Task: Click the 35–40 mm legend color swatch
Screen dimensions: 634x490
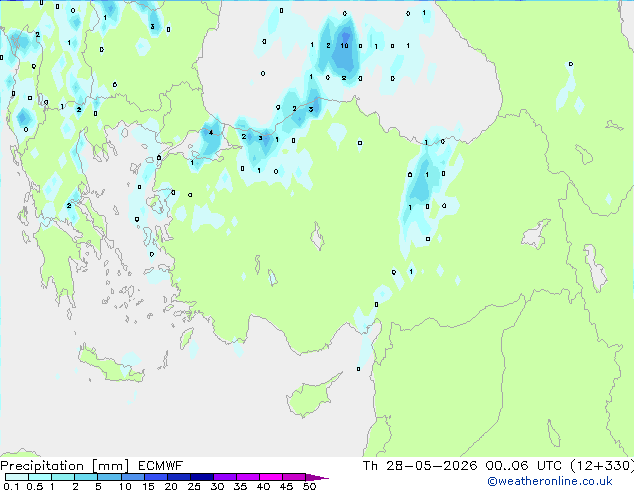Action: coord(248,477)
